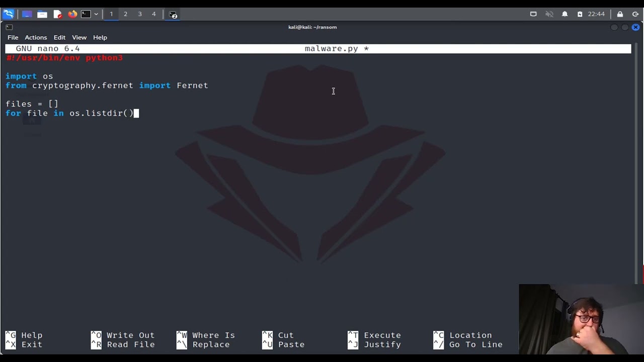This screenshot has height=362, width=644.
Task: Switch to workspace 2
Action: (x=125, y=14)
